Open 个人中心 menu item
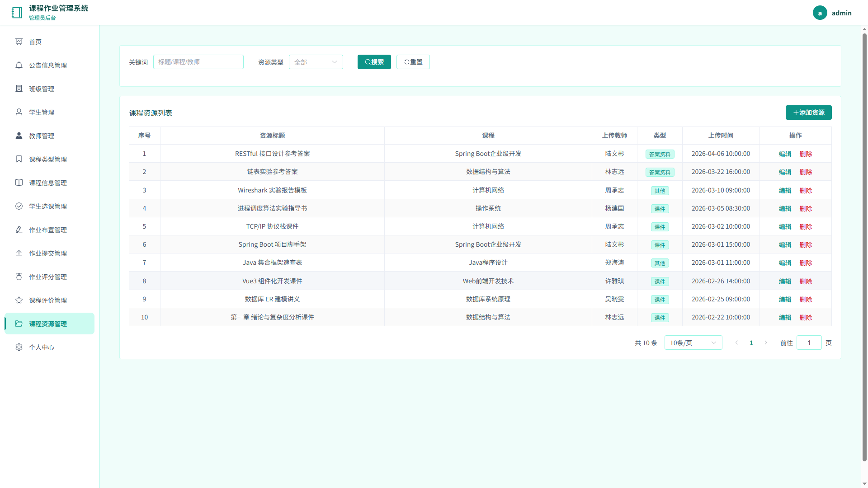 (x=50, y=347)
